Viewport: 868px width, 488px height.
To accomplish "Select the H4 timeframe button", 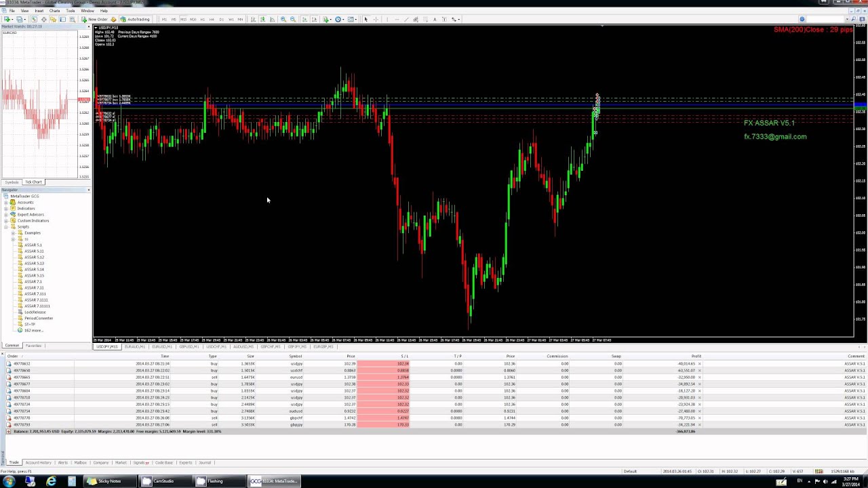I will click(212, 19).
